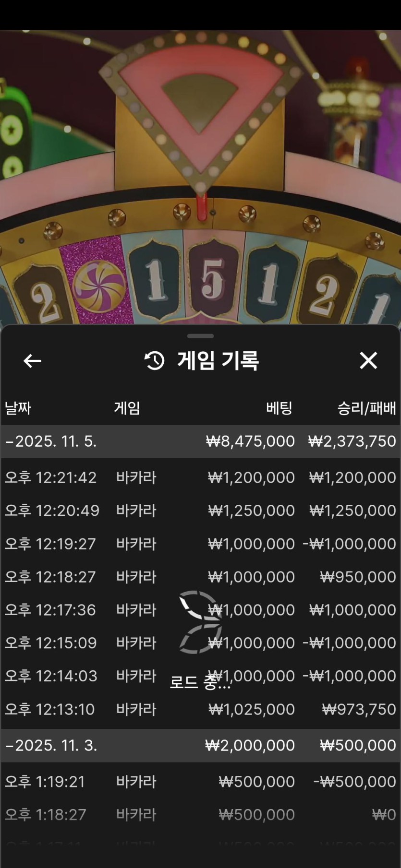Tap the back arrow in game history
Image resolution: width=401 pixels, height=868 pixels.
click(x=32, y=361)
